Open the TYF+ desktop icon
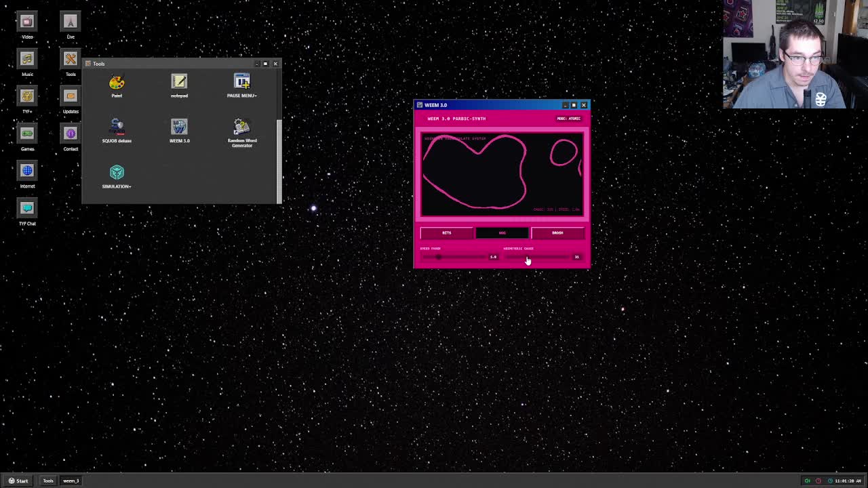 (27, 100)
